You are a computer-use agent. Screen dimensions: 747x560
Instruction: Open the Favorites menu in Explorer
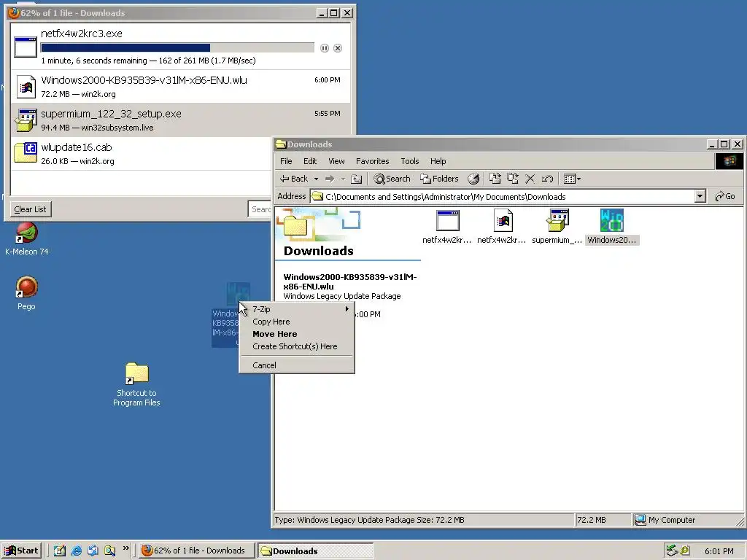pos(373,161)
